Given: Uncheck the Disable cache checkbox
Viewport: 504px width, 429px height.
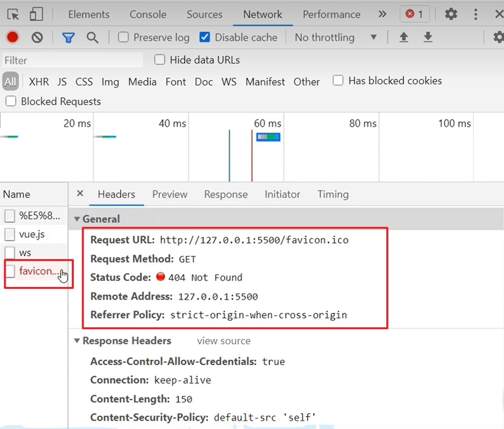Looking at the screenshot, I should 205,37.
